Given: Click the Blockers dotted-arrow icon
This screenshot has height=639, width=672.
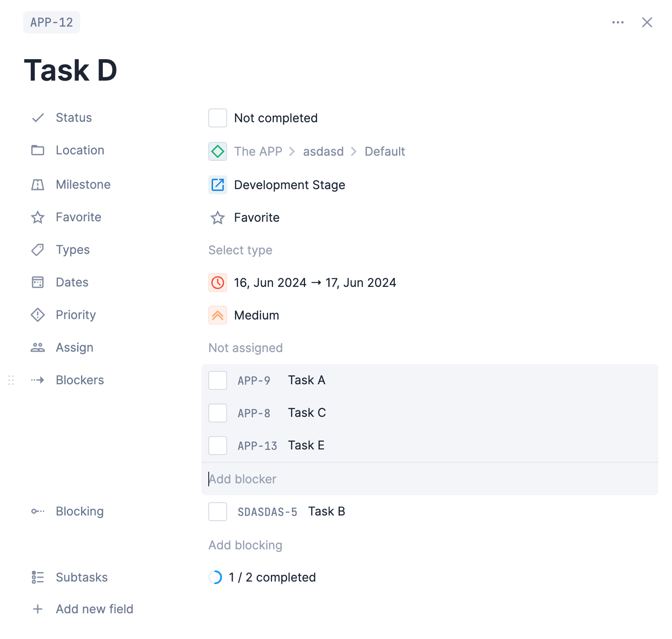Looking at the screenshot, I should 38,380.
